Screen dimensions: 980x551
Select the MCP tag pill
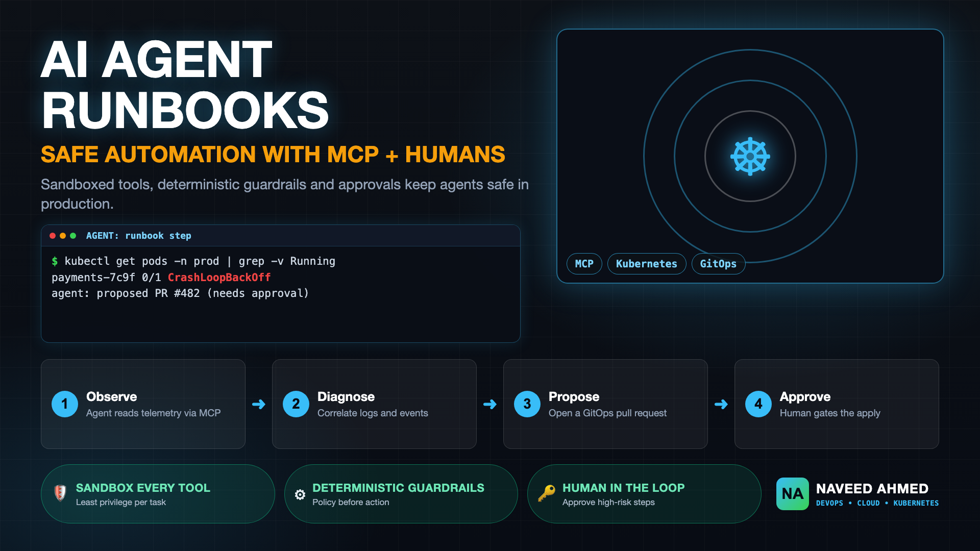pos(584,264)
